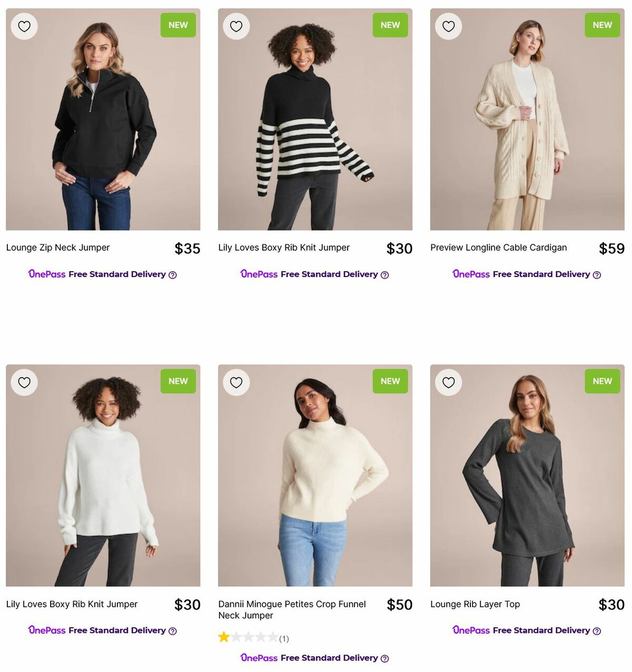Click the one-star rating on Dannii Minogue jumper

click(x=223, y=637)
